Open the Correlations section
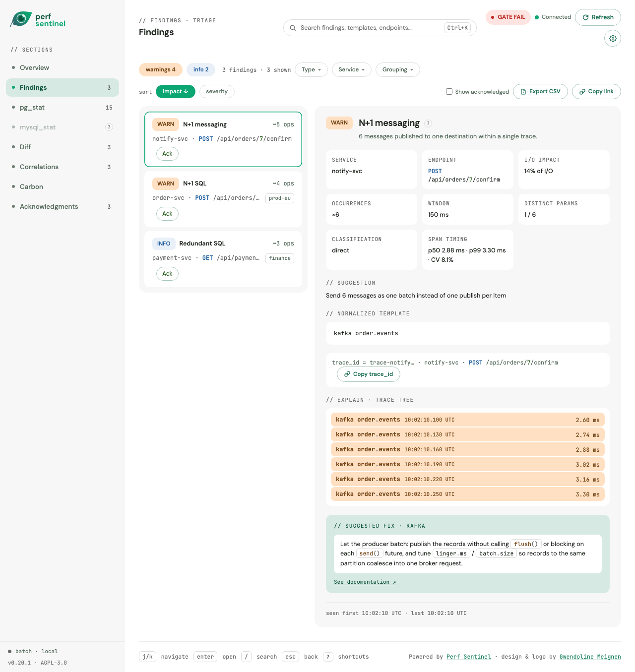635x672 pixels. click(63, 167)
